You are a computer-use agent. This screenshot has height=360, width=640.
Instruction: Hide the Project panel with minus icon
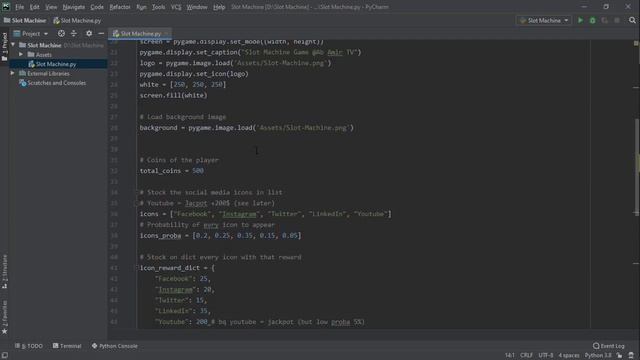[x=101, y=33]
